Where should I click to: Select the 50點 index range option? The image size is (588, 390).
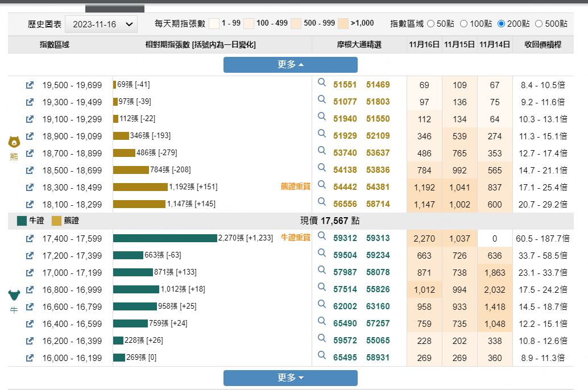[431, 24]
